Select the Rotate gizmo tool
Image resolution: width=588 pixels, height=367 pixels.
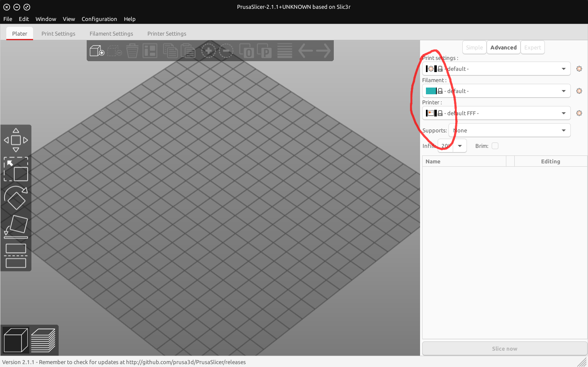(x=16, y=198)
